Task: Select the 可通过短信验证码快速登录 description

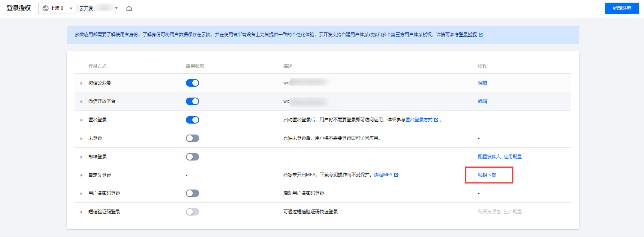Action: 311,212
